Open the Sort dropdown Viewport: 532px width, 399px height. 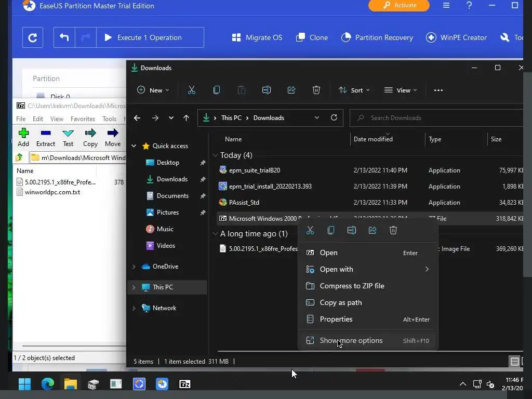[354, 90]
